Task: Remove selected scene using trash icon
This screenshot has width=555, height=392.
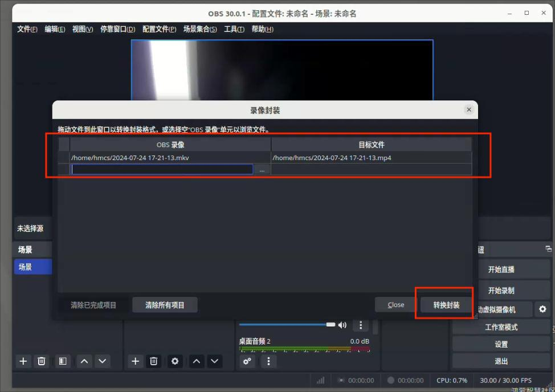Action: pyautogui.click(x=42, y=361)
